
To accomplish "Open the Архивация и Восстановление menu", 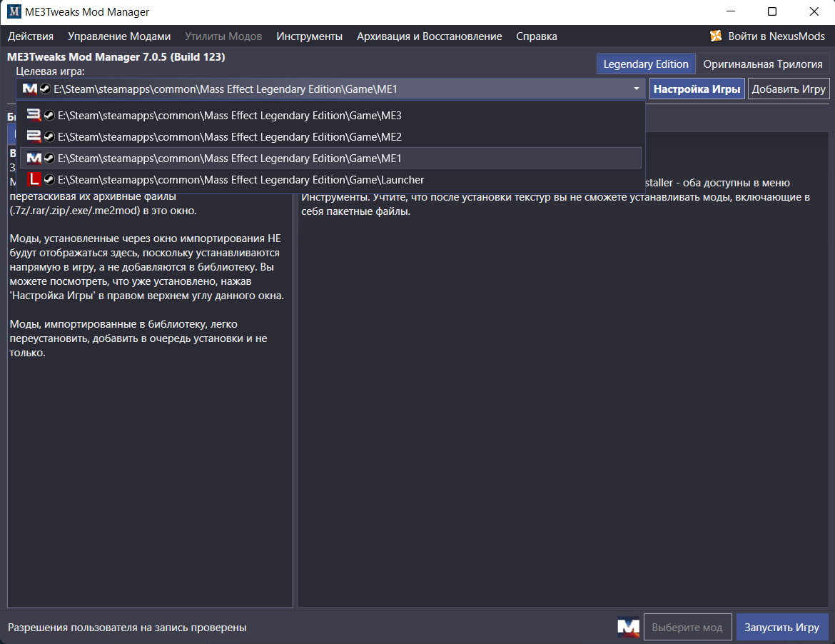I will tap(429, 36).
